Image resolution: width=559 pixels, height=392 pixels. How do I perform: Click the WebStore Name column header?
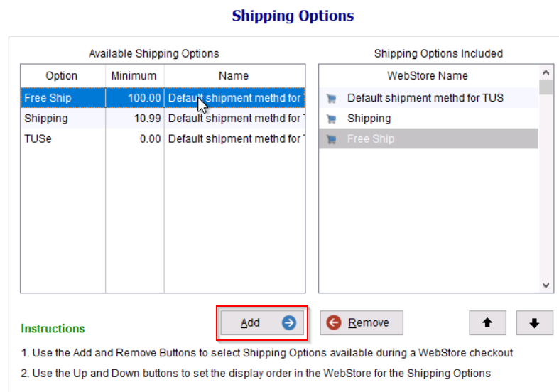tap(427, 75)
